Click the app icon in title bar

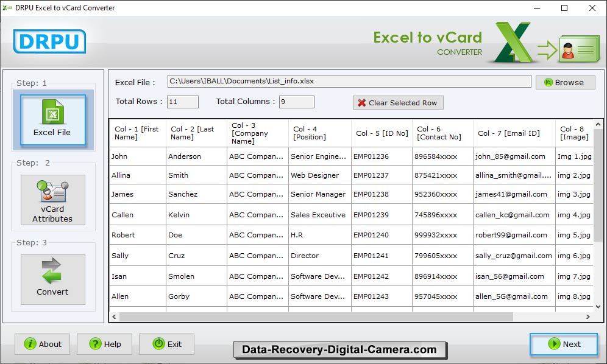coord(7,7)
